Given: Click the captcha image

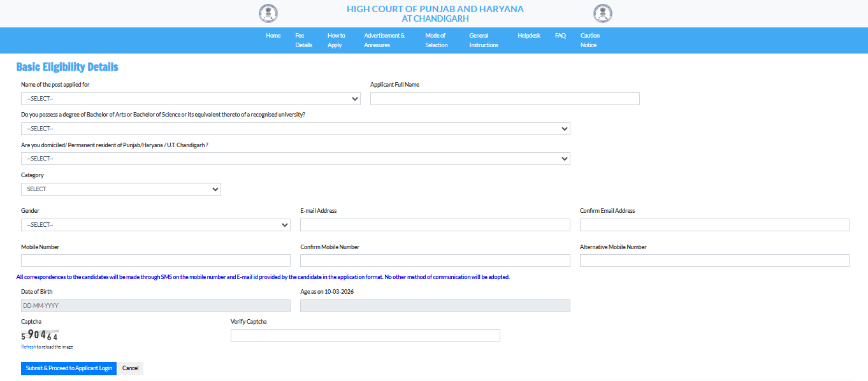Looking at the screenshot, I should 38,333.
